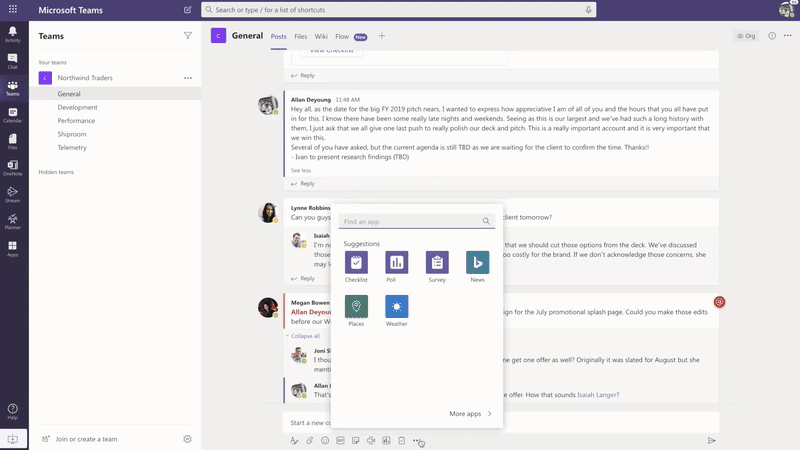The height and width of the screenshot is (450, 800).
Task: Reply in Lynne Robbins' thread
Action: (303, 279)
